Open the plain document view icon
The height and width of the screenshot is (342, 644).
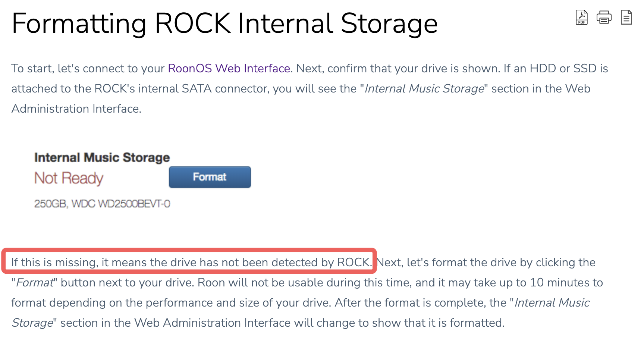626,17
